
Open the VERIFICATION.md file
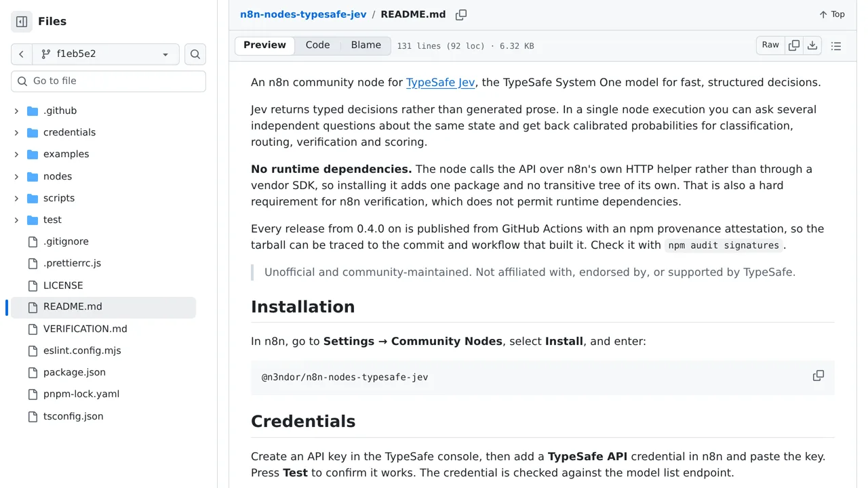(x=85, y=329)
